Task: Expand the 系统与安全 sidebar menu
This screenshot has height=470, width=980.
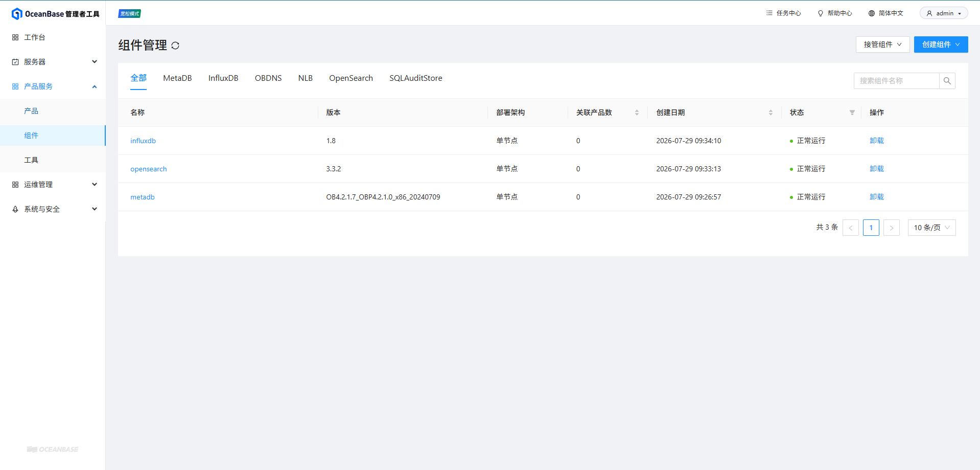Action: pyautogui.click(x=53, y=209)
